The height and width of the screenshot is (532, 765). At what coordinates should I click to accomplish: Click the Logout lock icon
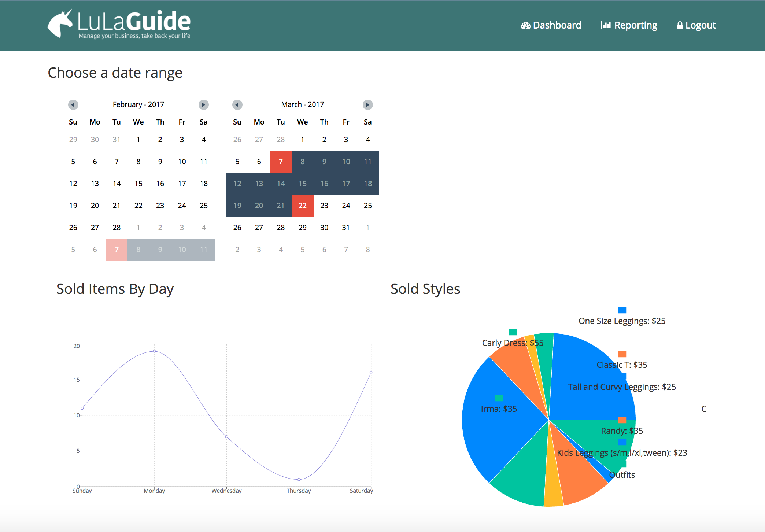(680, 25)
